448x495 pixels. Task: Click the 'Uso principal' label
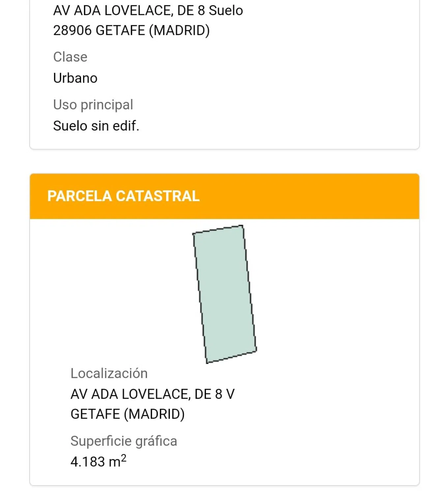pyautogui.click(x=93, y=105)
